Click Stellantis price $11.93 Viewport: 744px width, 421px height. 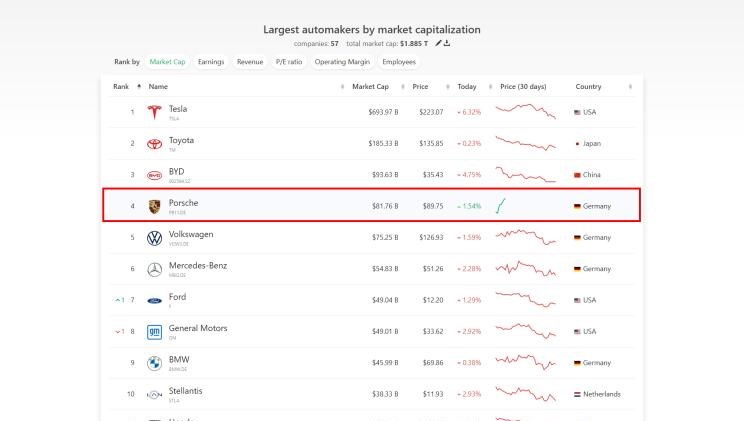[433, 394]
